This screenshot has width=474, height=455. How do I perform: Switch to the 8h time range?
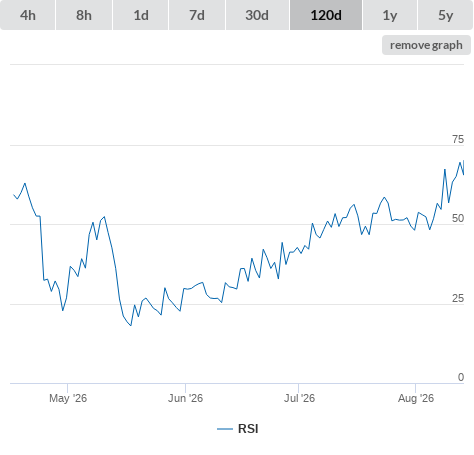[x=84, y=15]
